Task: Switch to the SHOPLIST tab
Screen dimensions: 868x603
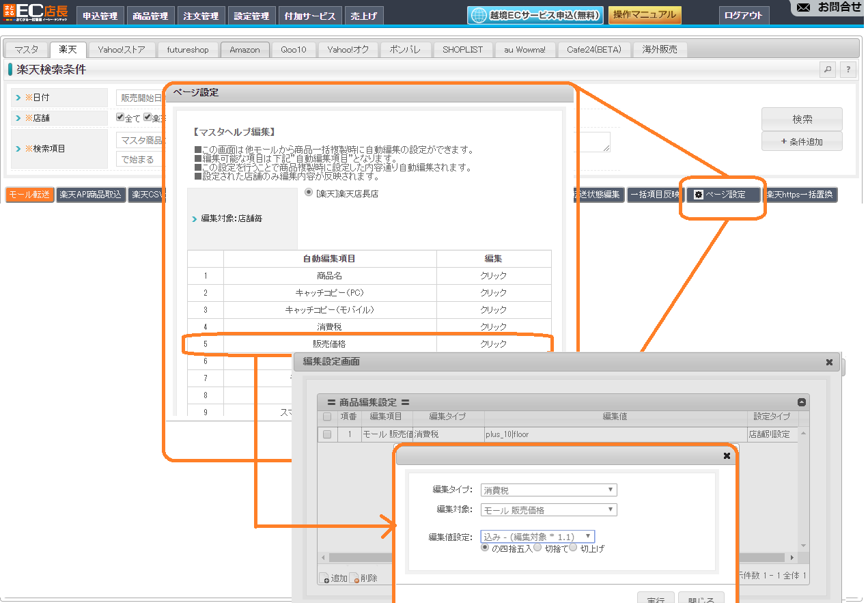Action: [x=462, y=50]
